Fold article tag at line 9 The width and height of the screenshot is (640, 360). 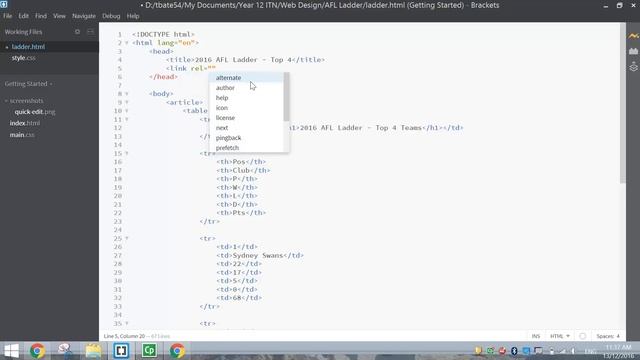(x=127, y=102)
